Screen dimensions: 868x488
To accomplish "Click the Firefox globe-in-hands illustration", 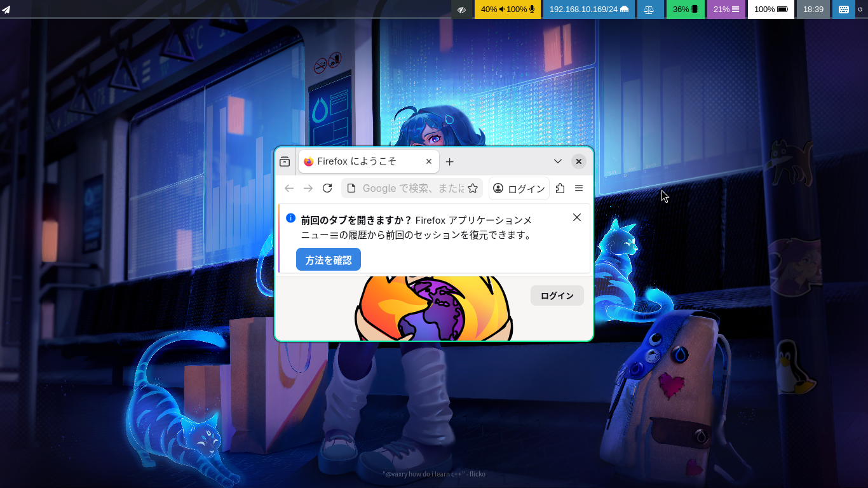I will coord(434,308).
